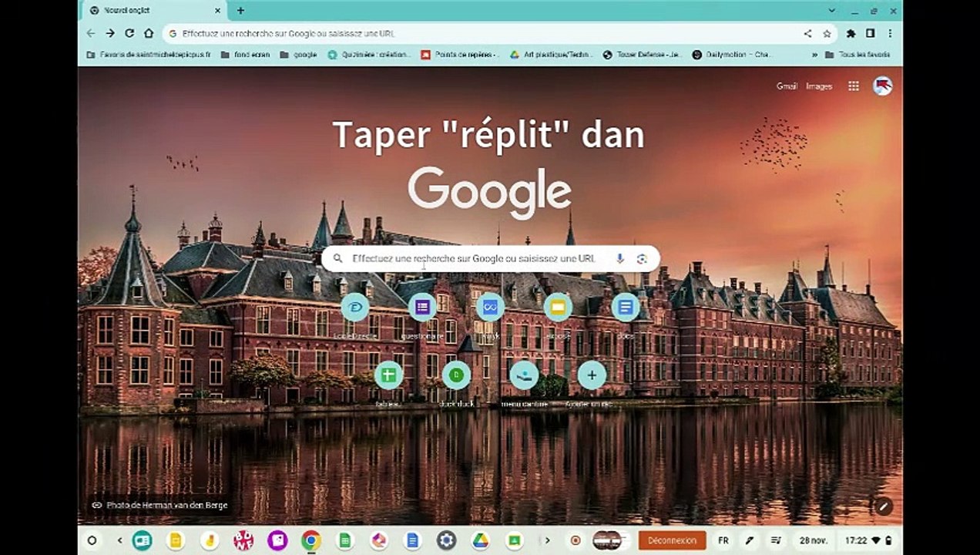Screen dimensions: 980x555
Task: Bookmark this tab with the star icon
Action: point(827,33)
